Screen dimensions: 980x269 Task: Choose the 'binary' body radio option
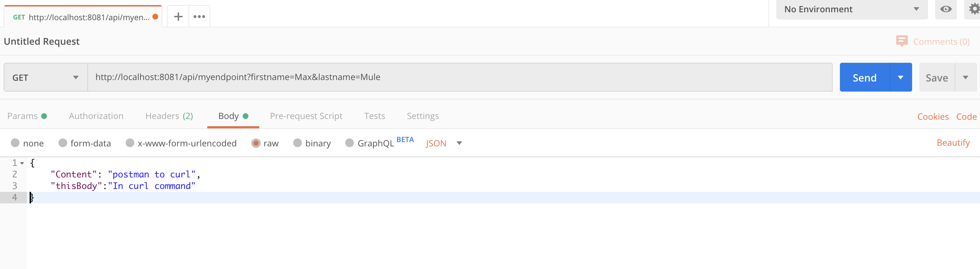pyautogui.click(x=298, y=143)
